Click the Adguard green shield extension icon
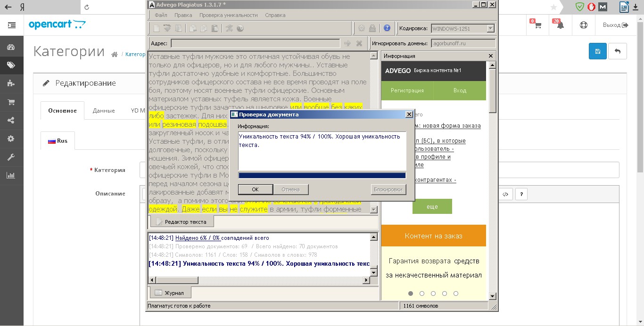The width and height of the screenshot is (644, 326). pos(579,7)
